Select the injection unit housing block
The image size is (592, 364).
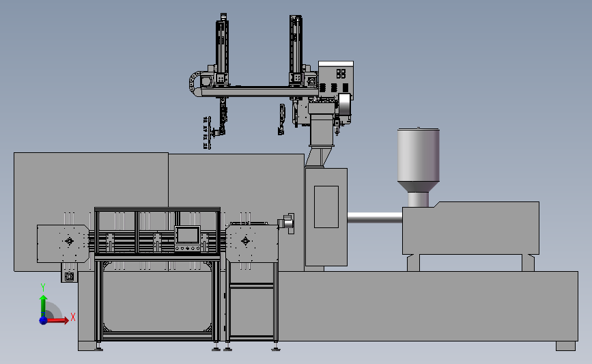point(470,228)
